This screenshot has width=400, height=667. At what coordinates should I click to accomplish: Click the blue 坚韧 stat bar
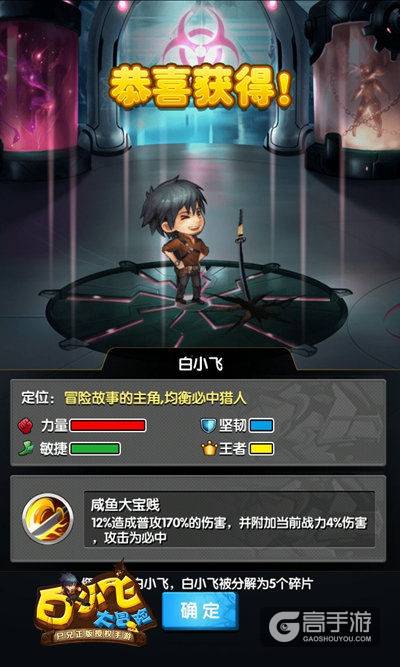pos(262,425)
